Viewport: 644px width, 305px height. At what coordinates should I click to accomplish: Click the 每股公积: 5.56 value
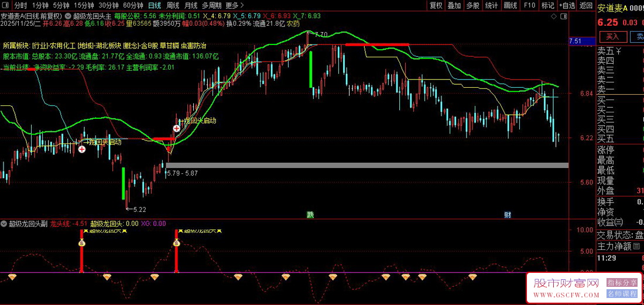point(135,16)
